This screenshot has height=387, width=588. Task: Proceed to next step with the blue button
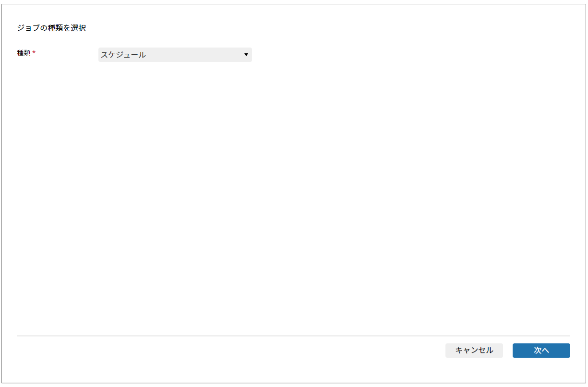[541, 351]
